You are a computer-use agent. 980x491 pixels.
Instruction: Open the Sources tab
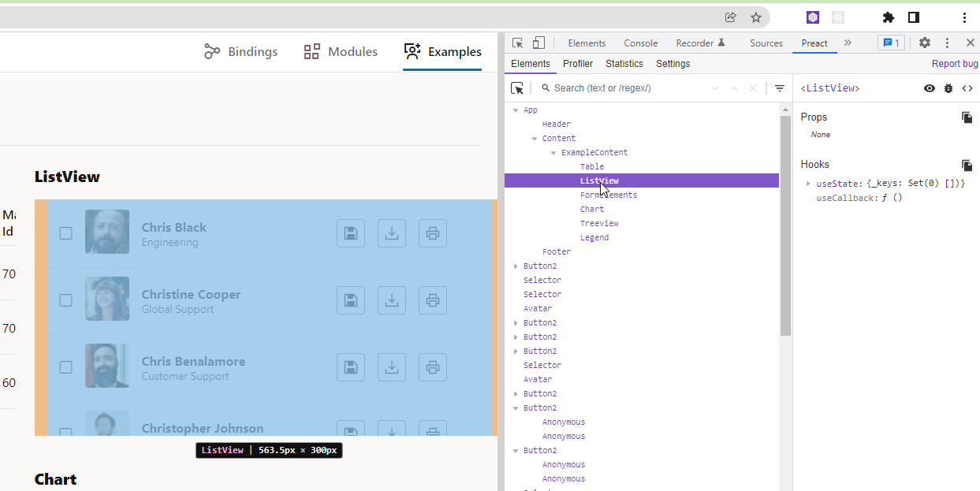766,43
